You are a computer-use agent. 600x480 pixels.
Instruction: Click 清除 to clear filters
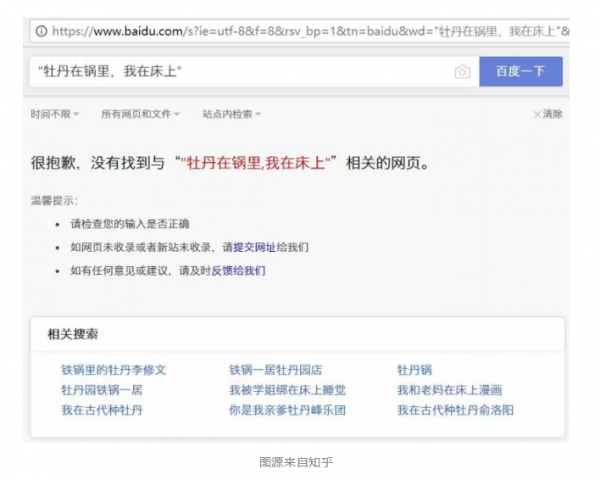tap(548, 114)
